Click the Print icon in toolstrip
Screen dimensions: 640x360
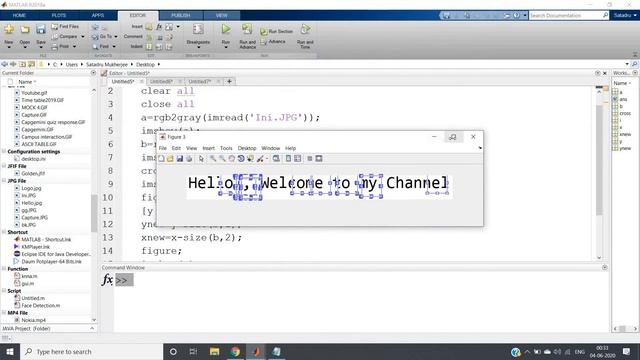(55, 47)
